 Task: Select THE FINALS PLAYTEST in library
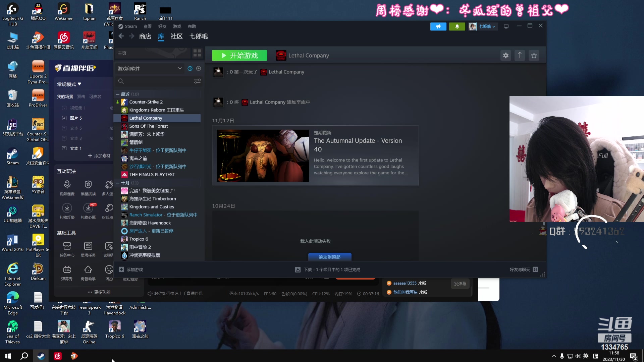coord(157,175)
